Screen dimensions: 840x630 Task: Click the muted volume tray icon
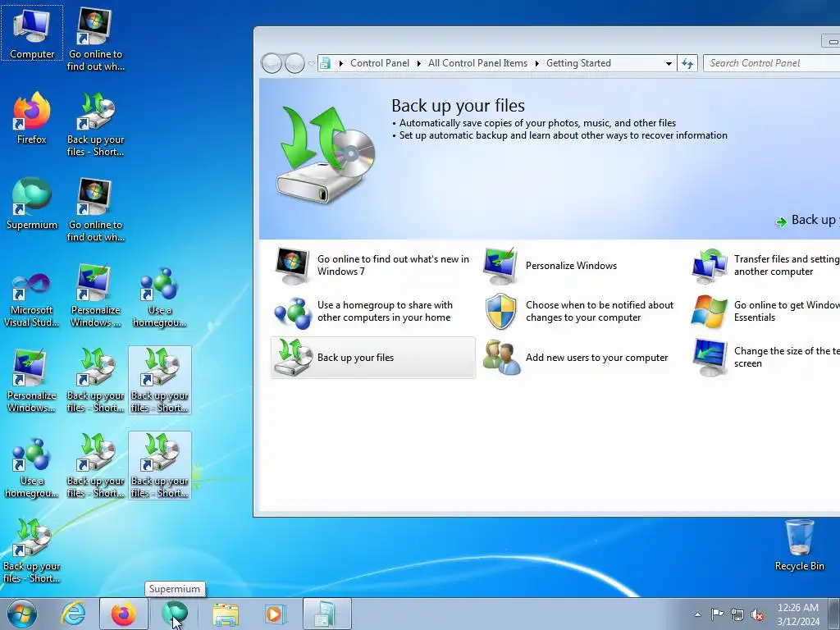click(x=757, y=614)
